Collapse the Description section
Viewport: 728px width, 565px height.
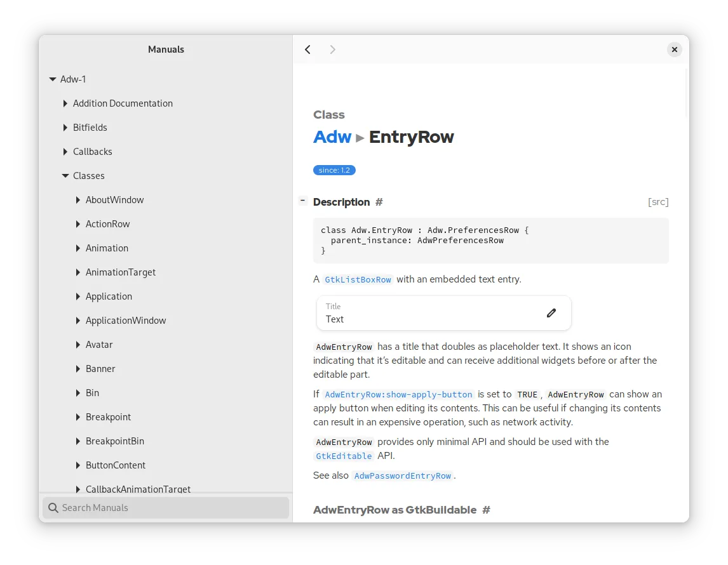(303, 201)
